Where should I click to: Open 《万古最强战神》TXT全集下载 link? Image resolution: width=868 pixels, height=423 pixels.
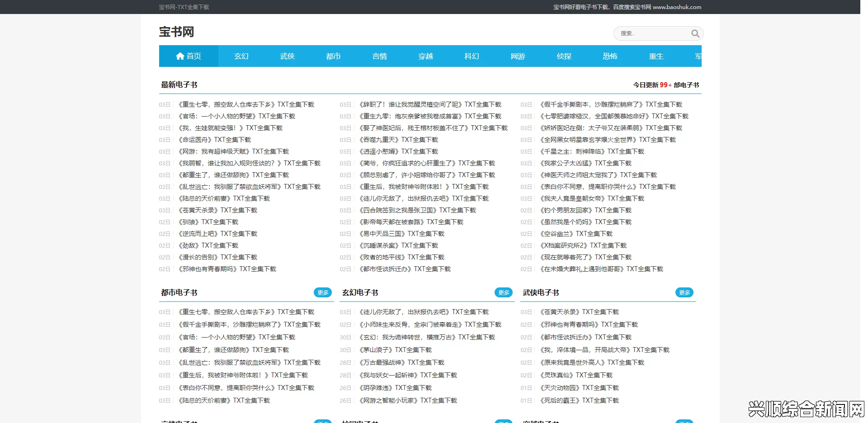point(401,362)
